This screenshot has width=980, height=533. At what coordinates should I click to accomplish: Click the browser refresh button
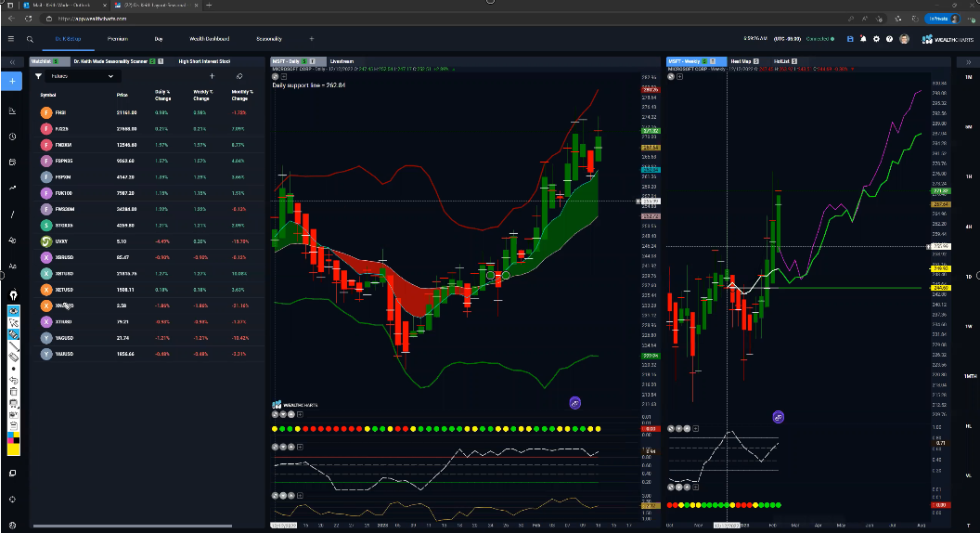coord(28,19)
